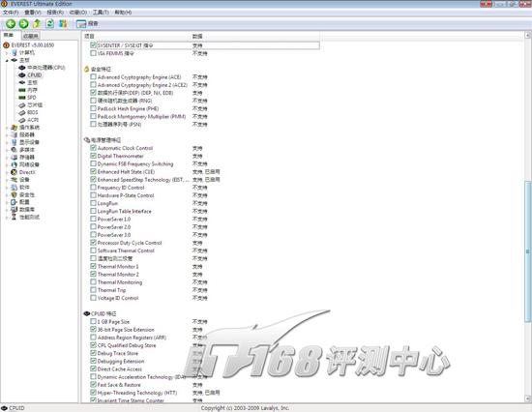Click the Up level arrow toolbar icon
Viewport: 532px width, 412px height.
[37, 23]
